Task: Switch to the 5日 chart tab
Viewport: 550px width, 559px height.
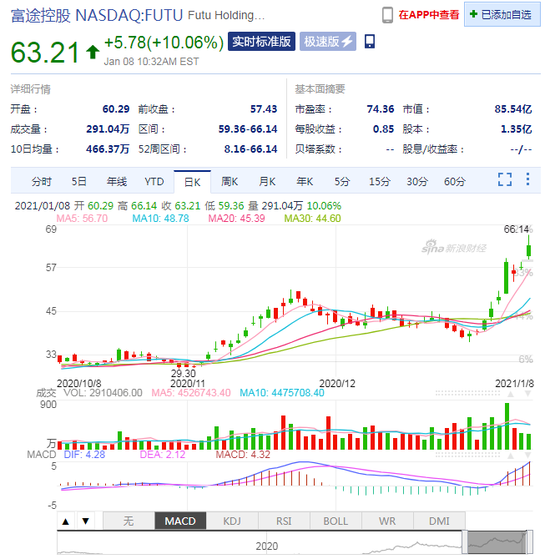Action: tap(79, 181)
